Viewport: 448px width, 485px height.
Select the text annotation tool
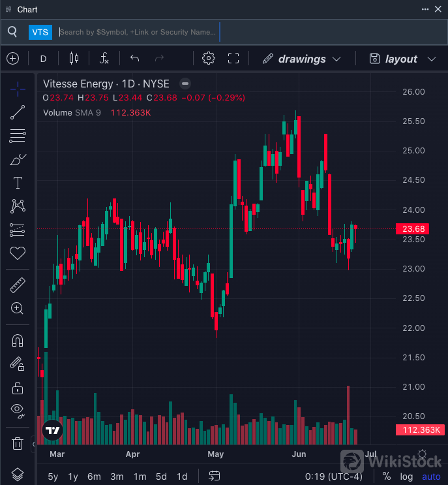[x=18, y=183]
